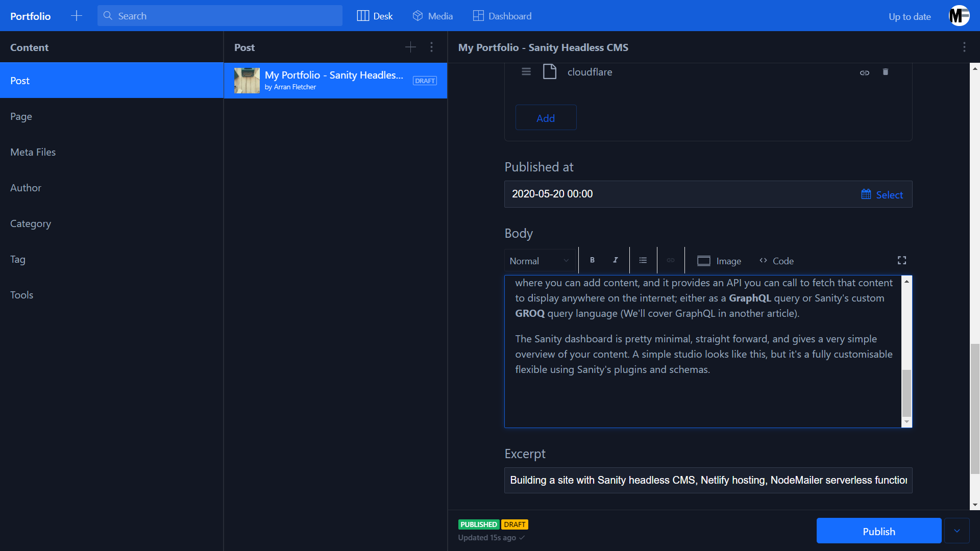Screen dimensions: 980x551
Task: Switch to the Media tab
Action: tap(432, 16)
